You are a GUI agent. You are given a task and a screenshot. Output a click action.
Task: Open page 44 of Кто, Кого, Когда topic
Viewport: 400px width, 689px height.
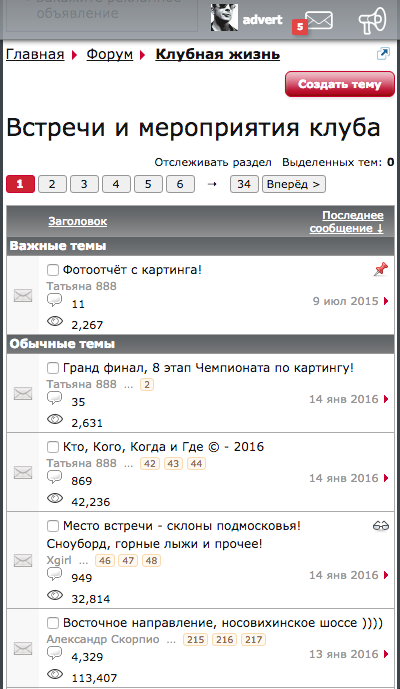(x=196, y=464)
